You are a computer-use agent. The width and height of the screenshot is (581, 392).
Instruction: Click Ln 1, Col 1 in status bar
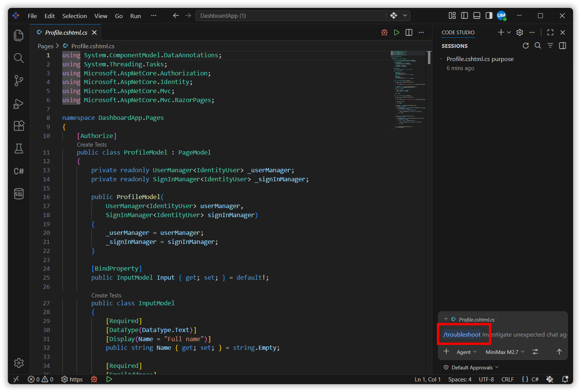click(427, 379)
